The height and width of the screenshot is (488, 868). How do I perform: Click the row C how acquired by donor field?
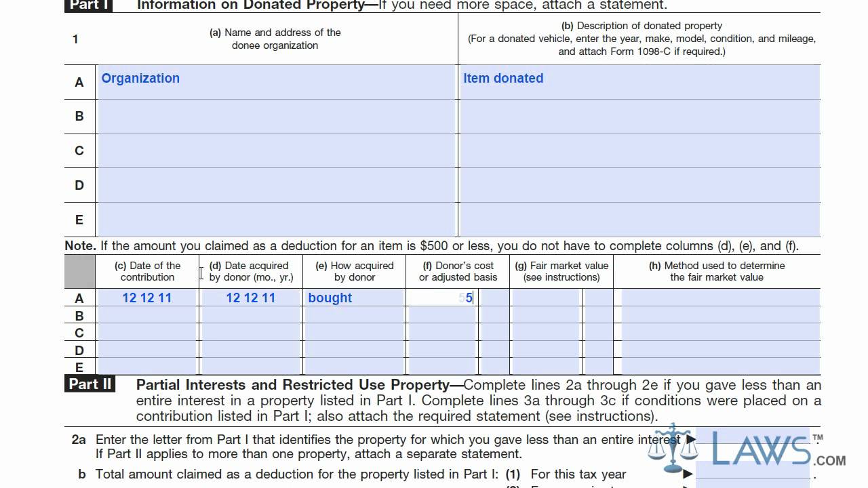(355, 333)
